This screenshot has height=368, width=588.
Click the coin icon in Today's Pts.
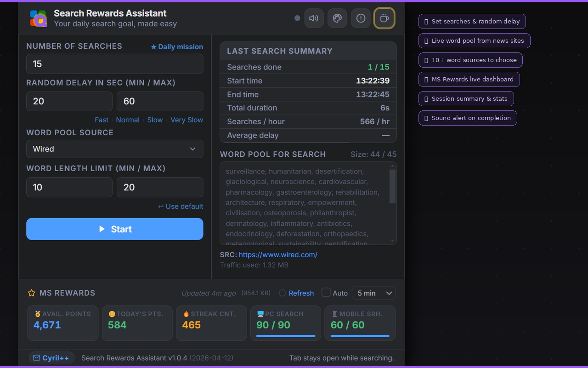pos(112,314)
